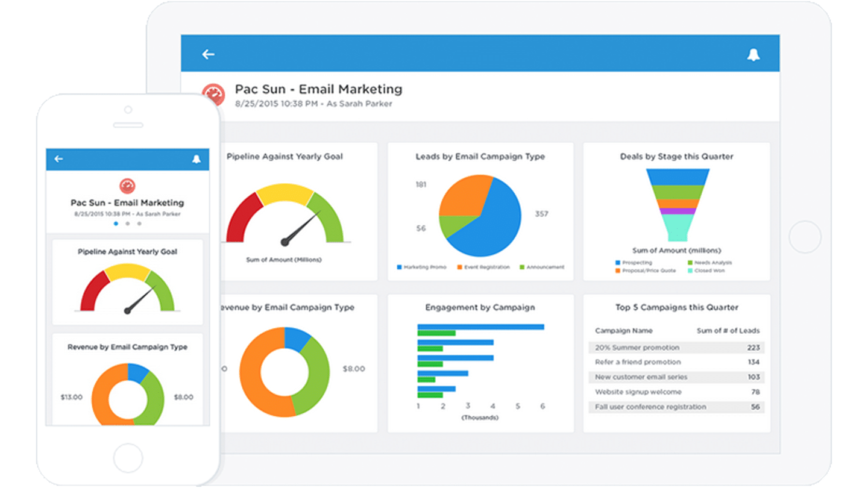This screenshot has height=488, width=868.
Task: Click the Campaign Name column header
Action: [x=623, y=331]
